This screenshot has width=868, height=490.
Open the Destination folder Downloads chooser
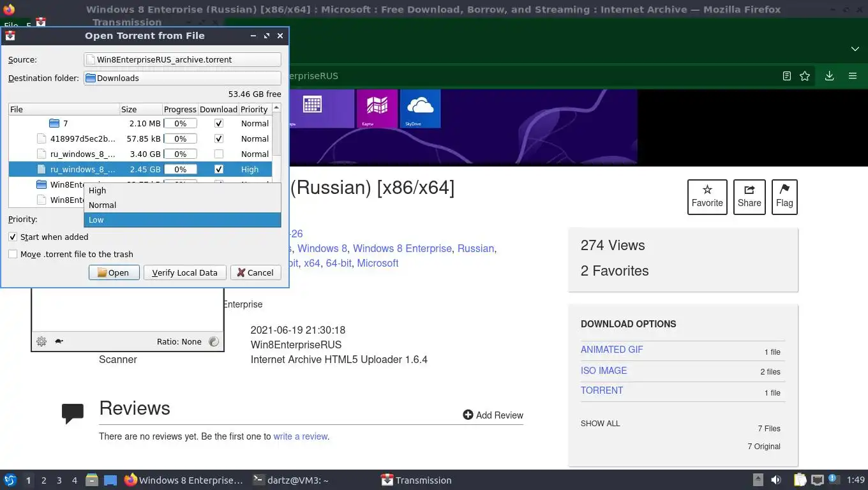183,78
